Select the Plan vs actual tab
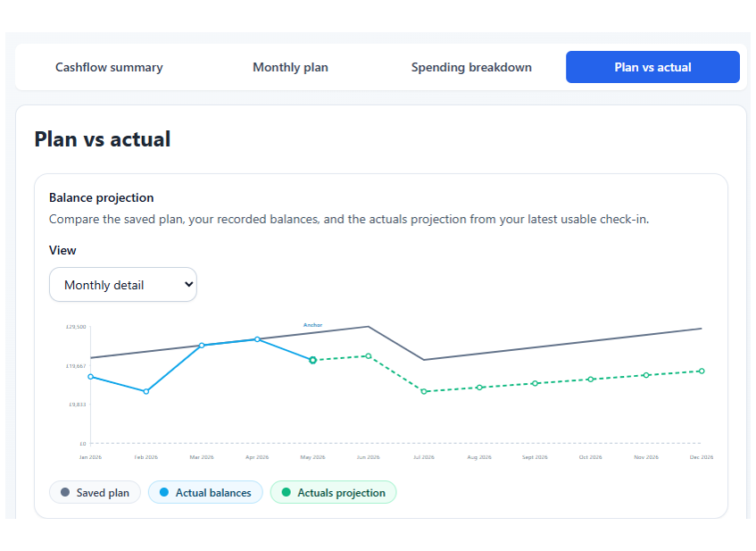Viewport: 756px width, 551px height. pos(652,67)
